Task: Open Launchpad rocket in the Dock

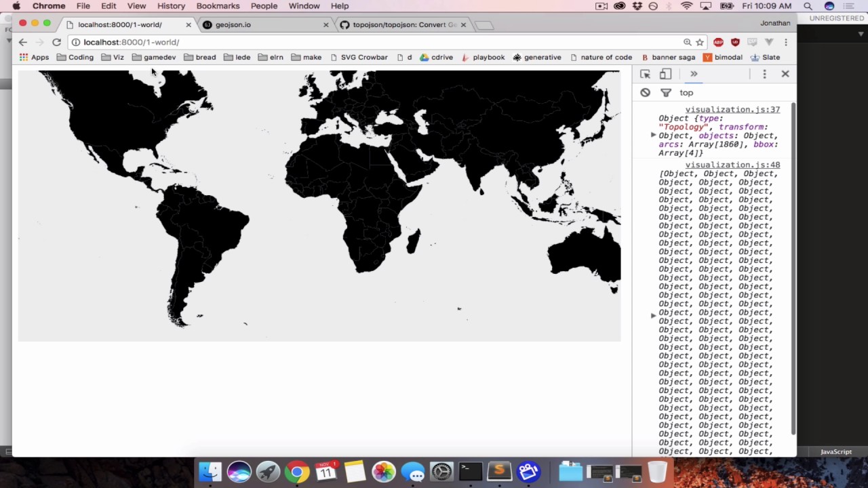Action: tap(268, 471)
